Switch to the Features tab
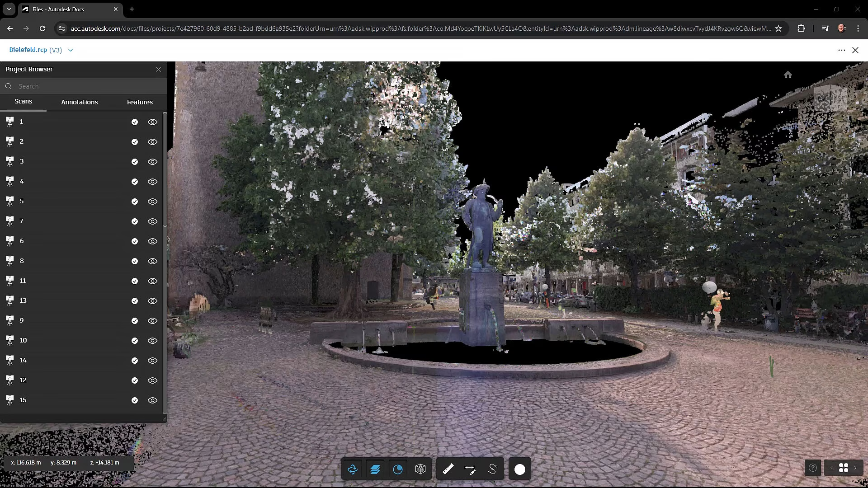868x488 pixels. coord(140,102)
